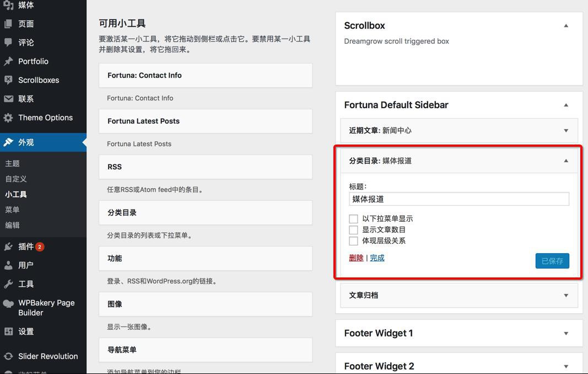588x374 pixels.
Task: Click the Slider Revolution refresh icon
Action: (8, 356)
